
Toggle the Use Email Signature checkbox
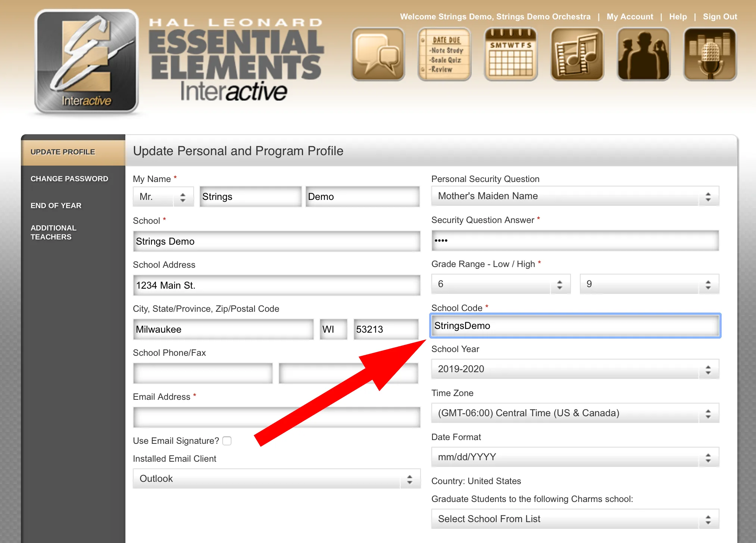click(x=227, y=441)
